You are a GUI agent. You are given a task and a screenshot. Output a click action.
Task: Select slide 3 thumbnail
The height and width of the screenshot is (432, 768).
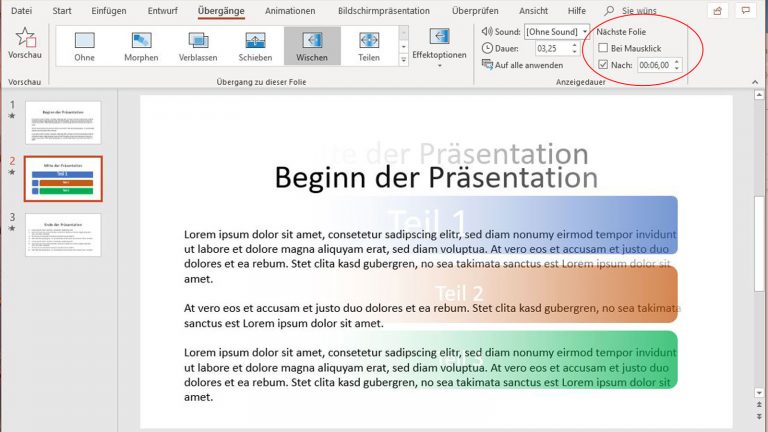click(x=63, y=235)
